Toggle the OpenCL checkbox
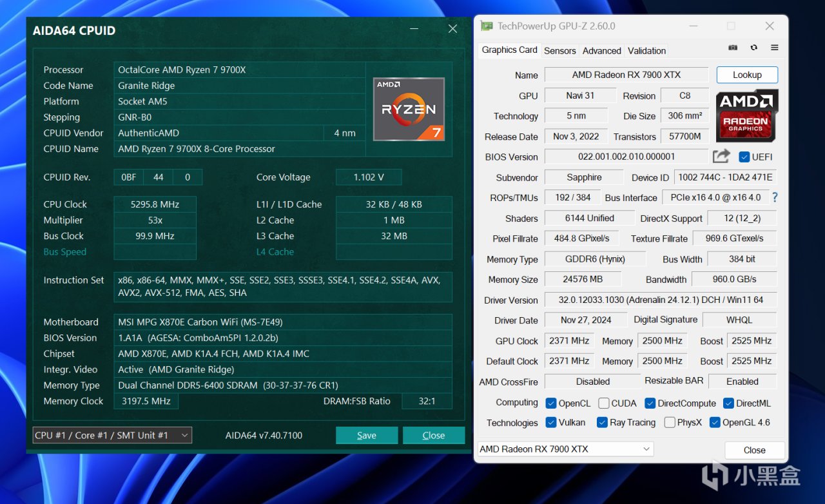825x504 pixels. coord(550,403)
